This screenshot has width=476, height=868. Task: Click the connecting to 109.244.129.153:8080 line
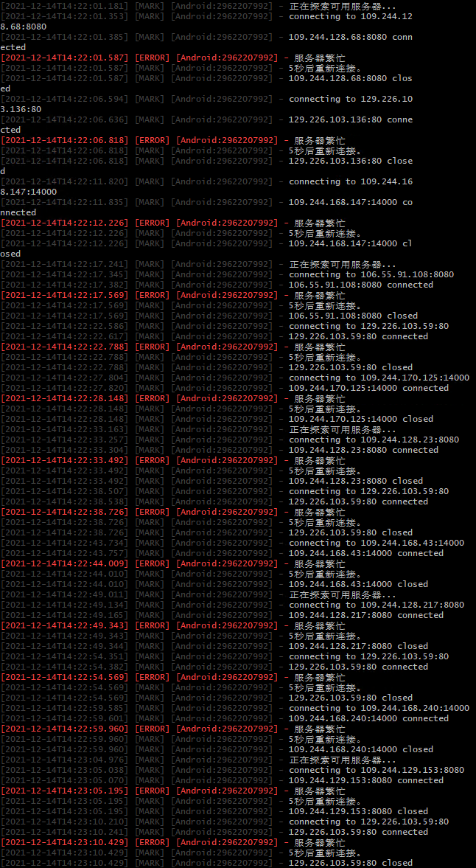point(232,771)
